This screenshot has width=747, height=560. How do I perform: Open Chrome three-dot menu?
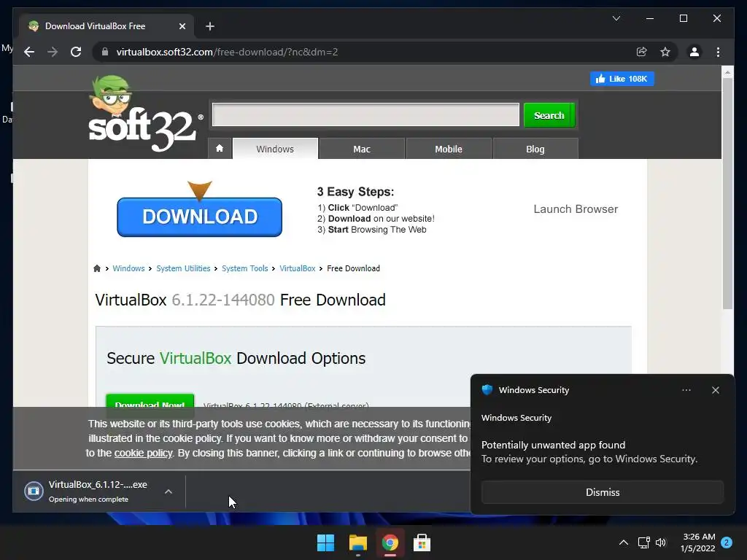[718, 52]
